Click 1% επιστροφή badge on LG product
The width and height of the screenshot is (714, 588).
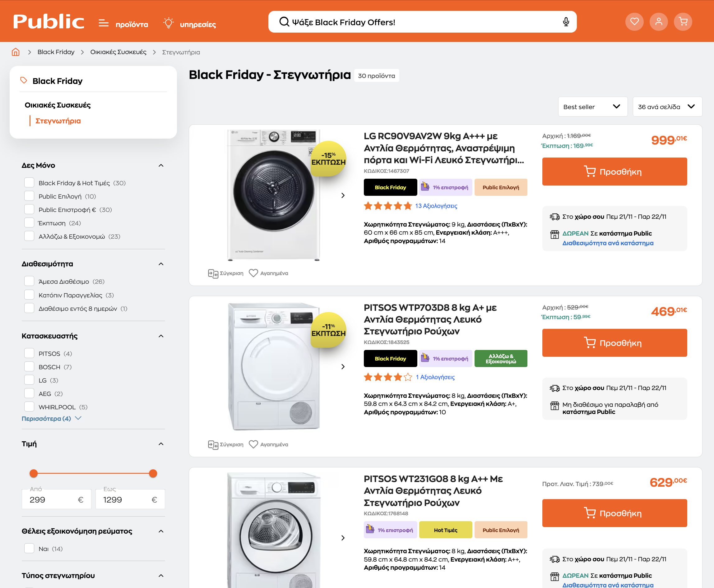(x=445, y=187)
